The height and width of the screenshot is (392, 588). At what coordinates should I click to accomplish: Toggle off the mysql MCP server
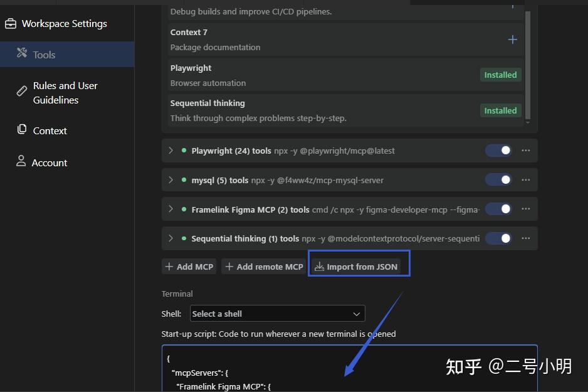[498, 179]
